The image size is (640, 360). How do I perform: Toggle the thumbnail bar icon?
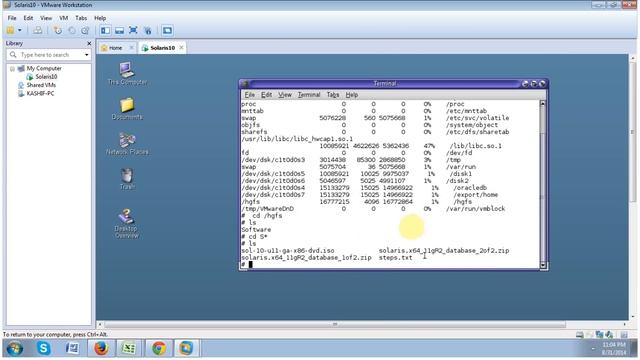coord(119,30)
